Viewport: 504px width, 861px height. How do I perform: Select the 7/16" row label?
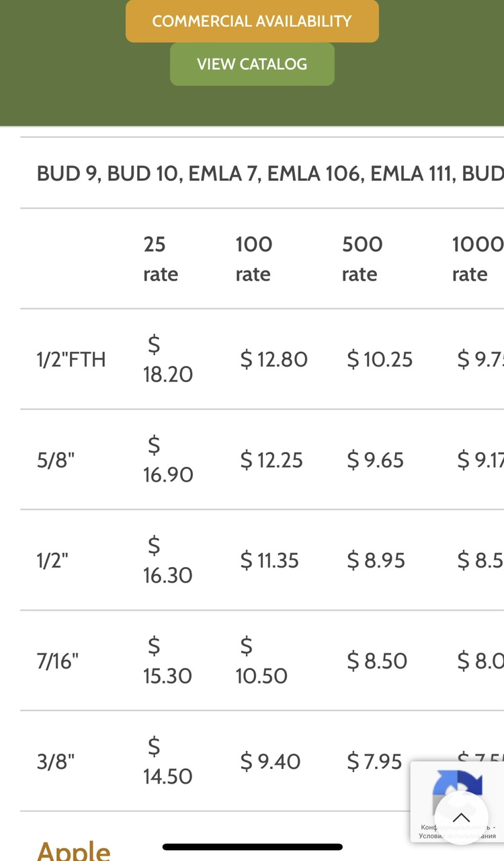click(x=58, y=661)
